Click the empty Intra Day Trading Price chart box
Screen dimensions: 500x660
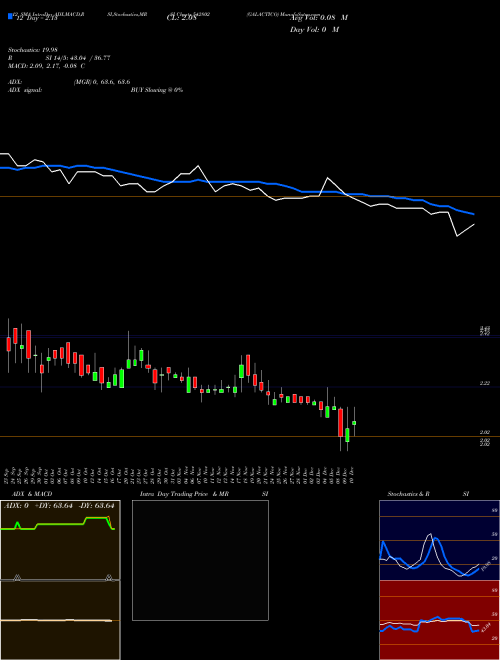tap(200, 560)
